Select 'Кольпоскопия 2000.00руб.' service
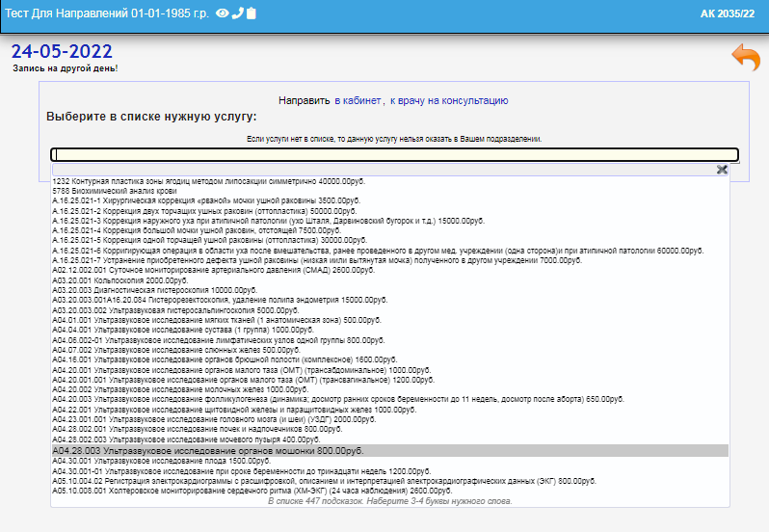 coord(116,279)
